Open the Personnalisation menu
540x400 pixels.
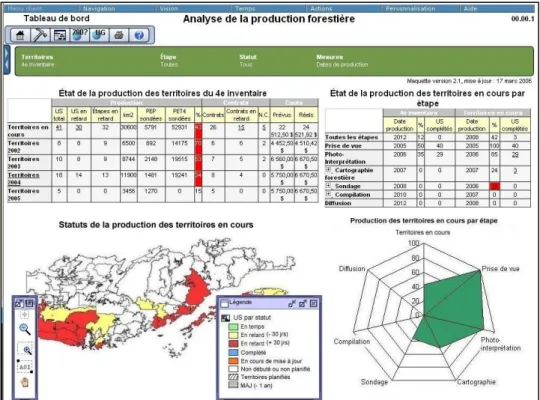pyautogui.click(x=410, y=9)
